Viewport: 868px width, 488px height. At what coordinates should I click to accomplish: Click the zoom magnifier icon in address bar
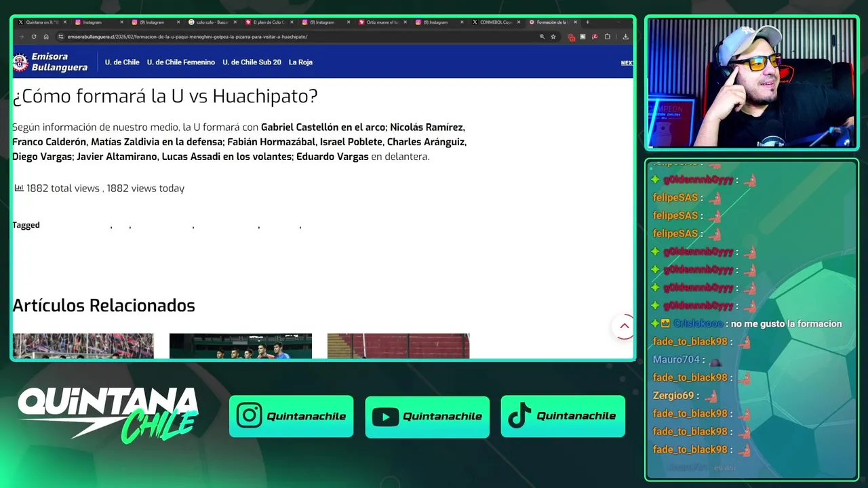click(x=542, y=37)
